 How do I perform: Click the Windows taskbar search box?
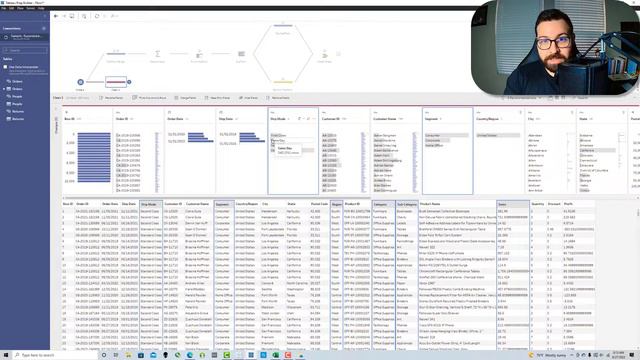pyautogui.click(x=55, y=355)
